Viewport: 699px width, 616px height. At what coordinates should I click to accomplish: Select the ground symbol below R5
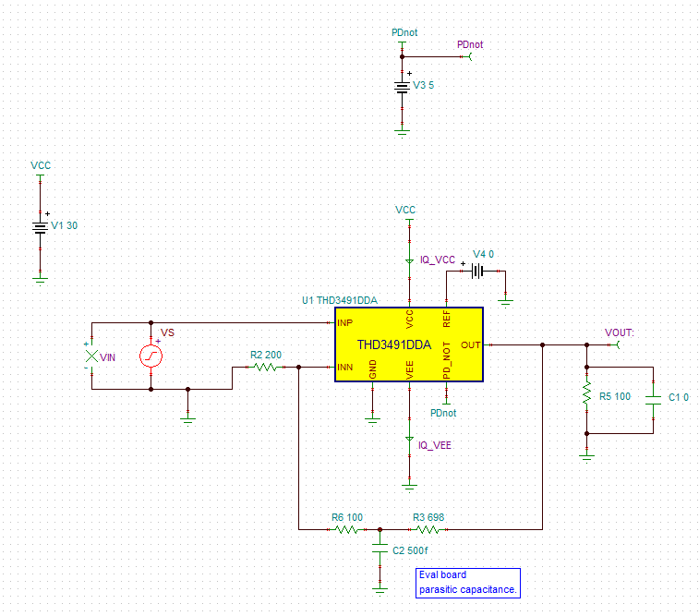586,459
